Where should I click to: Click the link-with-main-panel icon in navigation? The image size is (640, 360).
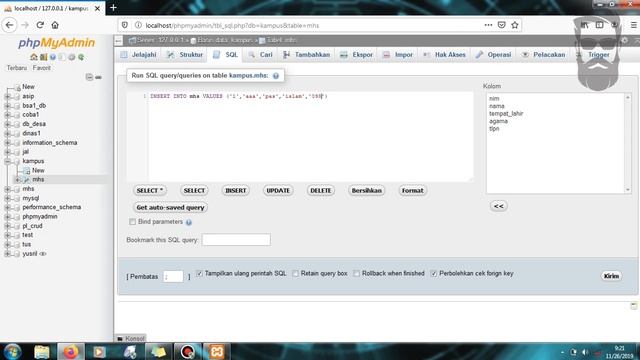tap(98, 77)
